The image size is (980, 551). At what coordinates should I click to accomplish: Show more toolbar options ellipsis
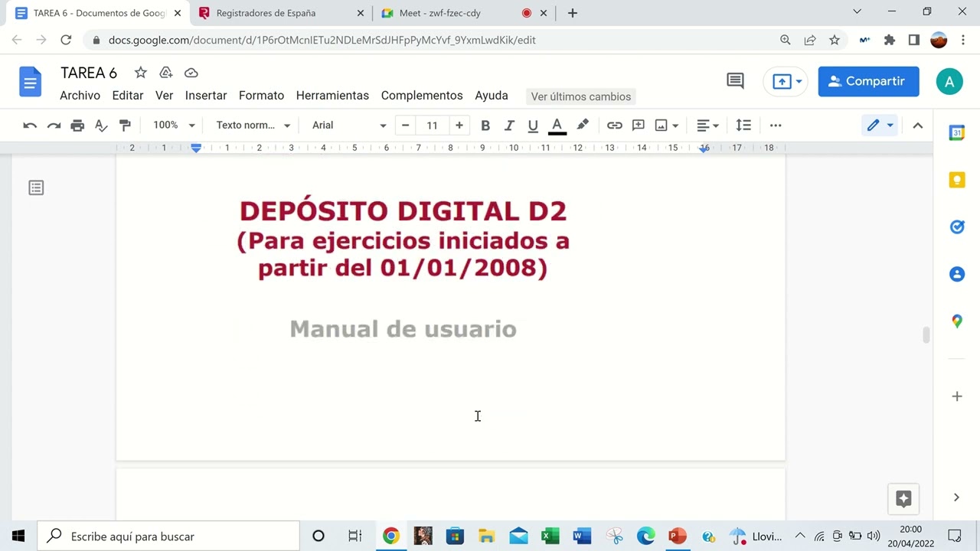(776, 126)
